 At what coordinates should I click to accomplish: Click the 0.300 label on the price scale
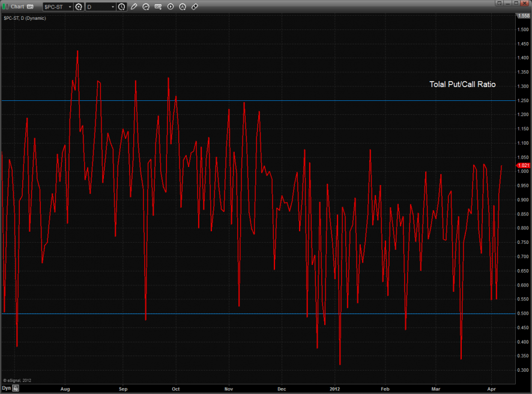(523, 370)
